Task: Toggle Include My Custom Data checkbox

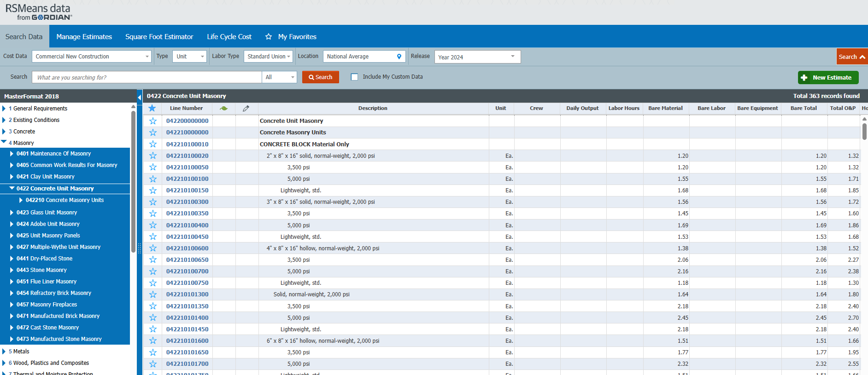Action: pos(354,77)
